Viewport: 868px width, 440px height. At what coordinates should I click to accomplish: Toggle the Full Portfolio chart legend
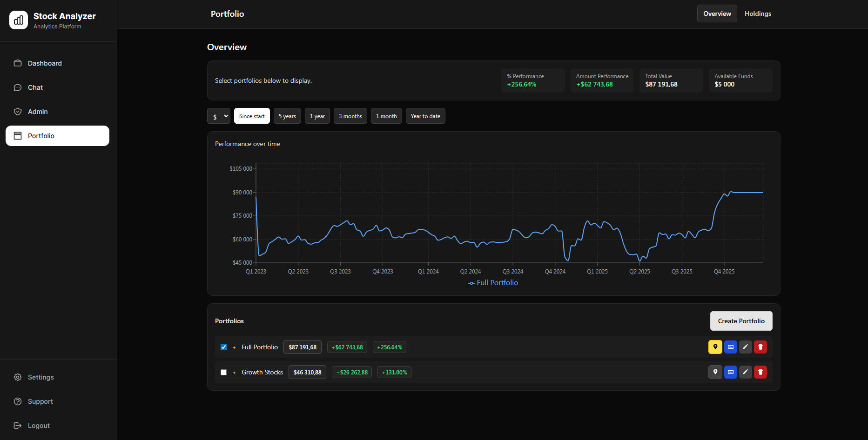(x=492, y=282)
